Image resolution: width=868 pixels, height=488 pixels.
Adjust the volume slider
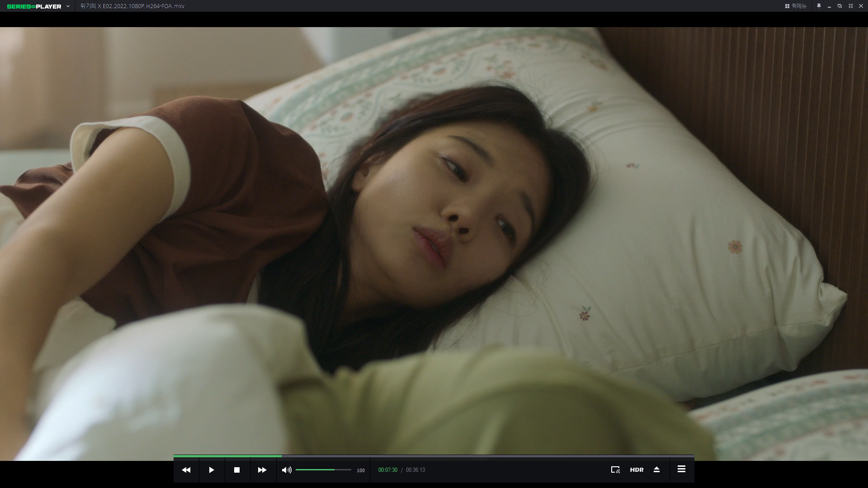pos(323,470)
